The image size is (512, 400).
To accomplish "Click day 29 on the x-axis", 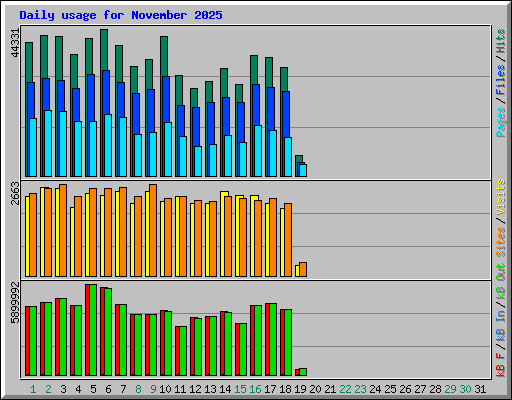I will point(450,389).
